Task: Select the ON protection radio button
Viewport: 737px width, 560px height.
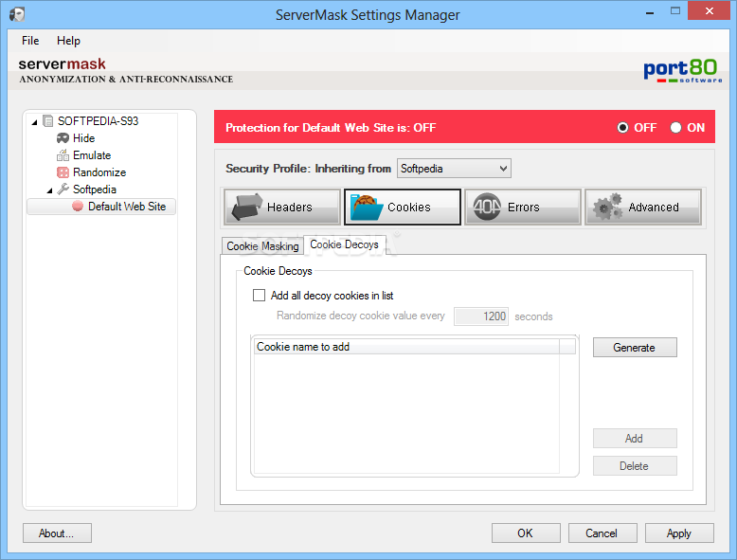Action: [675, 127]
